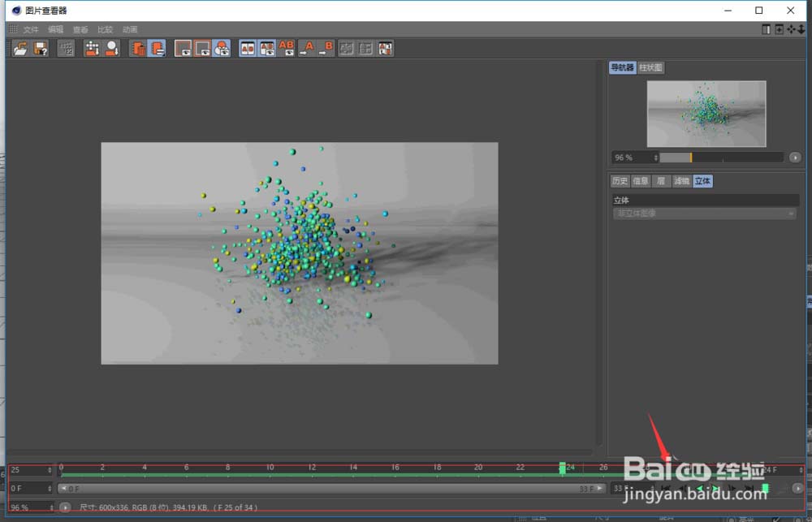Viewport: 812px width, 522px height.
Task: Toggle the fit-to-screen zoom button in toolbar
Action: click(x=183, y=49)
